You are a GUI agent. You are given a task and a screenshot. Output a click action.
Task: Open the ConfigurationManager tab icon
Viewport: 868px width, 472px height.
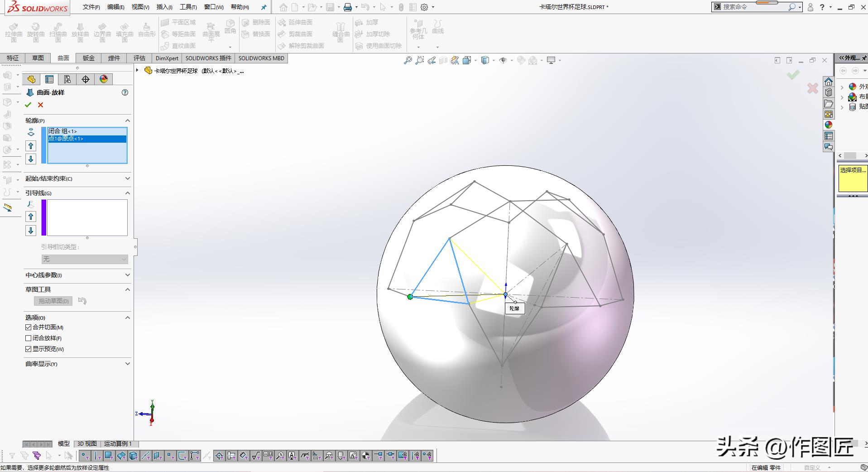[x=67, y=79]
